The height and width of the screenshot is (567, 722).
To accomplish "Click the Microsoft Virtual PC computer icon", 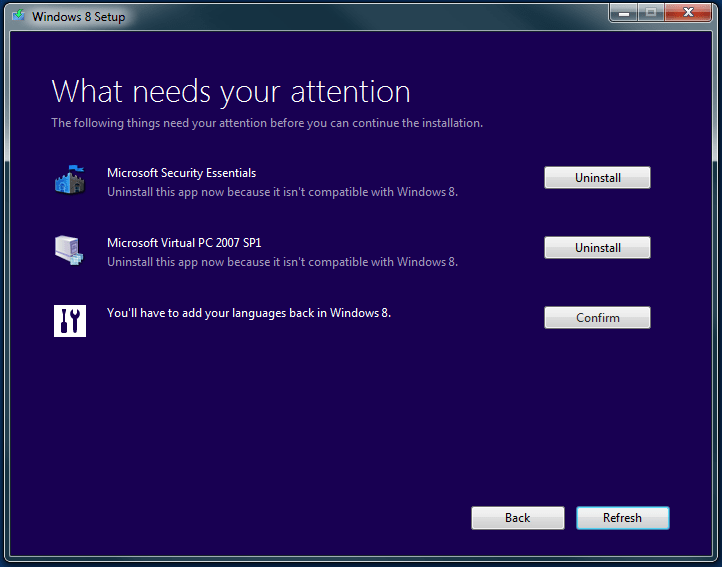I will tap(70, 250).
